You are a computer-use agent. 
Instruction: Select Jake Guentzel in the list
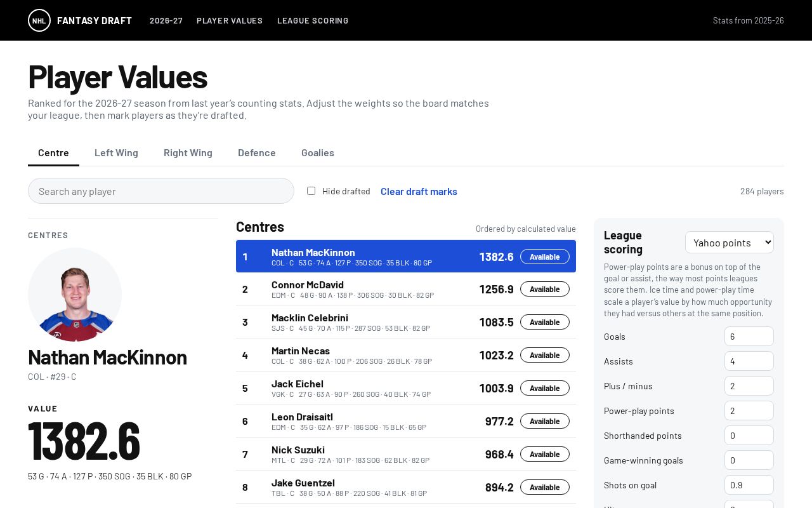[x=406, y=487]
